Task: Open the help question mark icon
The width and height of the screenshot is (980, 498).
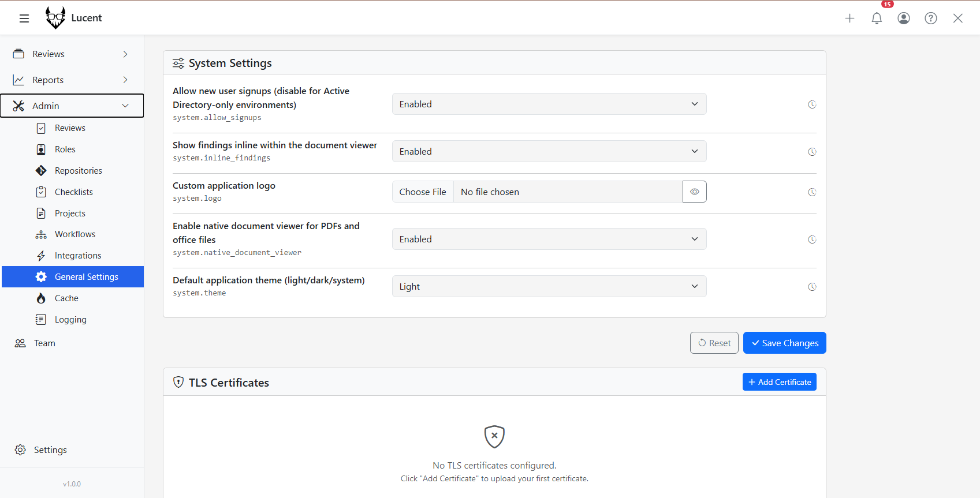Action: pos(931,18)
